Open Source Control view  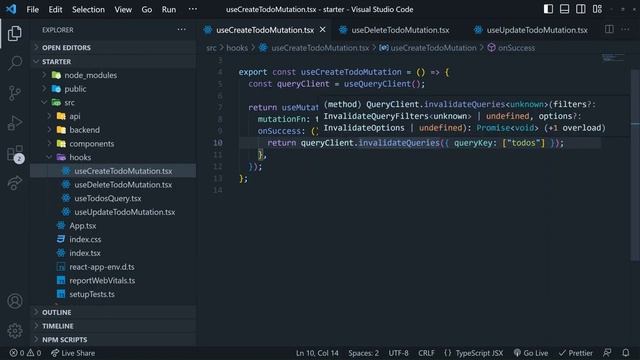15,93
